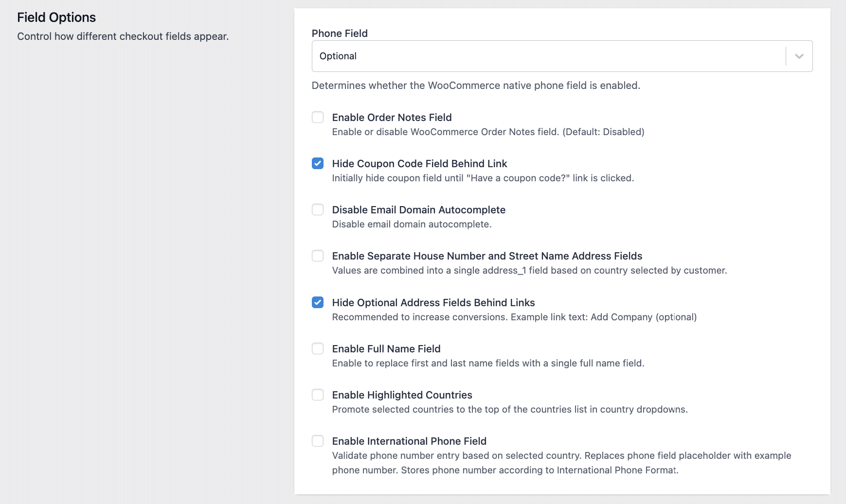846x504 pixels.
Task: Check the Enable Highlighted Countries checkbox
Action: tap(318, 395)
